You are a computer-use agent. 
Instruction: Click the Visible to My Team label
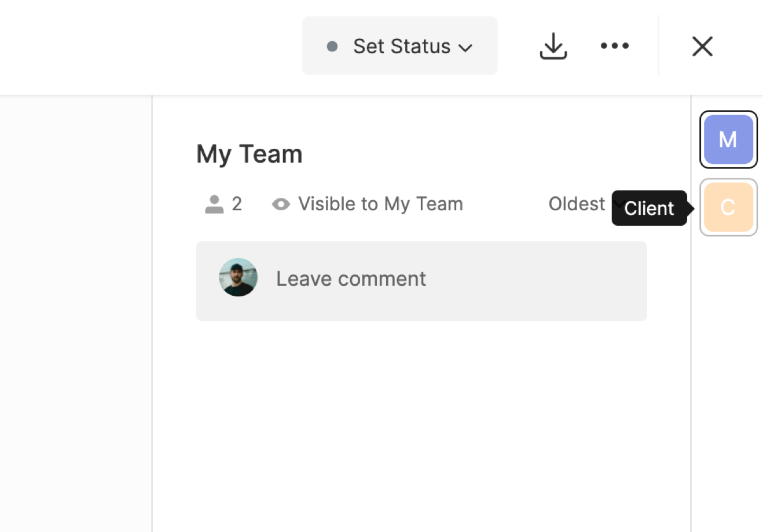pyautogui.click(x=380, y=204)
